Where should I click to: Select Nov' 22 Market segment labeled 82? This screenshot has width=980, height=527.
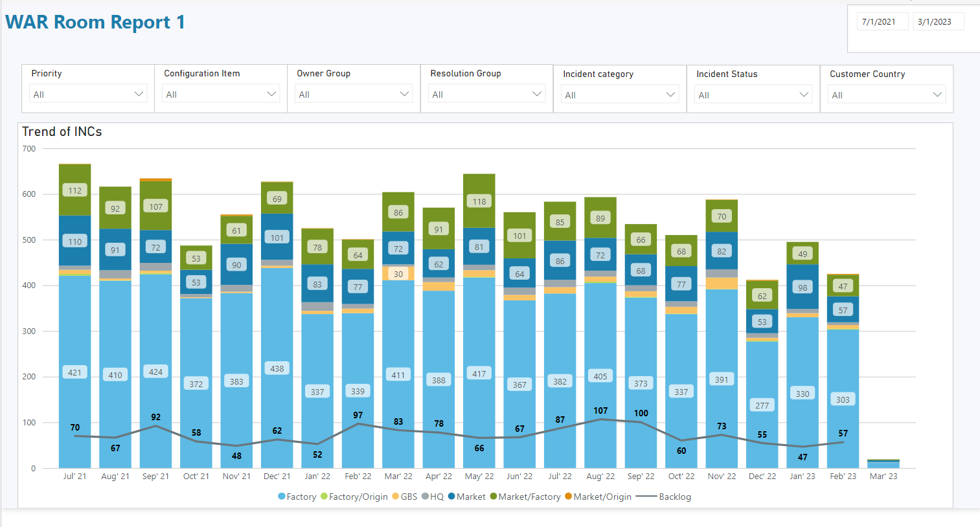pos(722,251)
